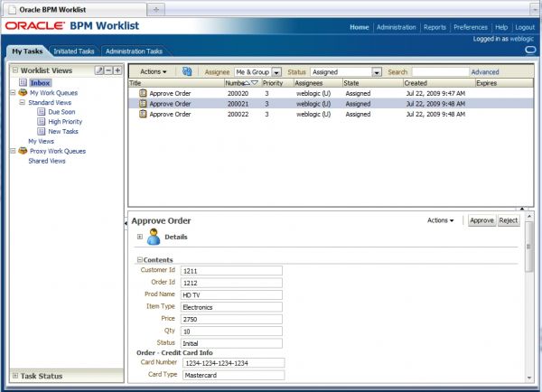Image resolution: width=542 pixels, height=392 pixels.
Task: Click the Advanced search link
Action: 485,72
